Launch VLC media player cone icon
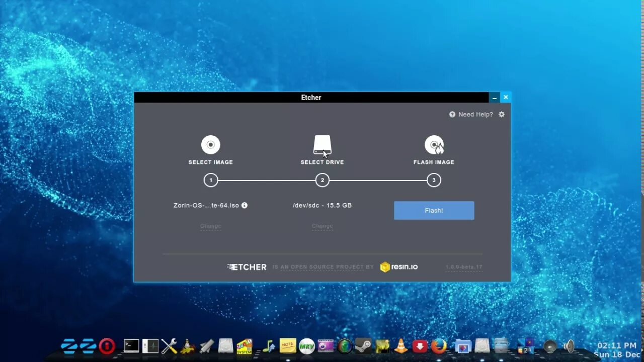This screenshot has width=644, height=362. coord(401,346)
